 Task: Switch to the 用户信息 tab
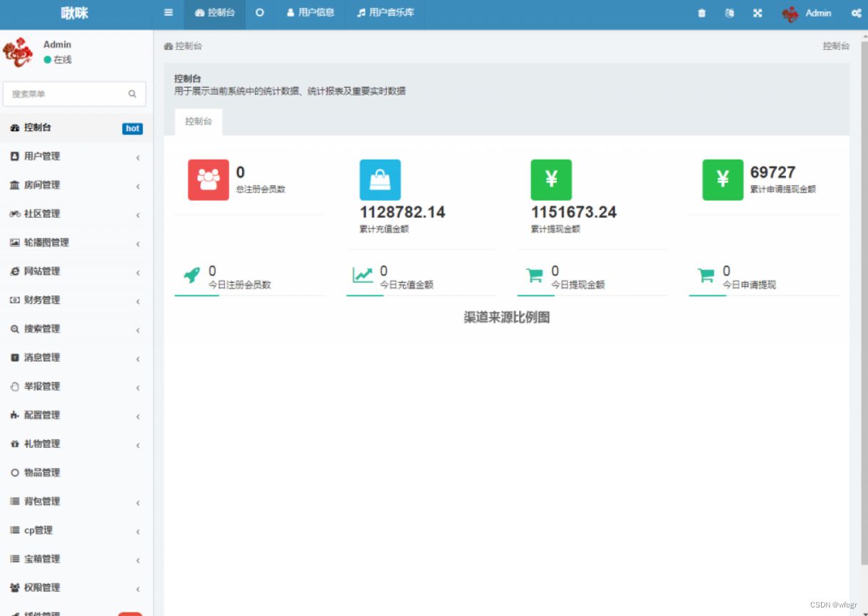pyautogui.click(x=310, y=12)
